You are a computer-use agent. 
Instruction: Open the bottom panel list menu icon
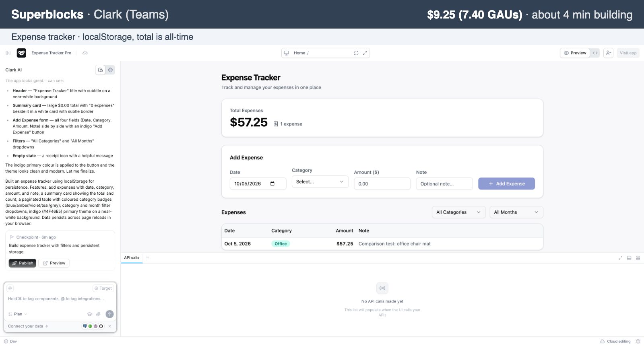pyautogui.click(x=148, y=258)
